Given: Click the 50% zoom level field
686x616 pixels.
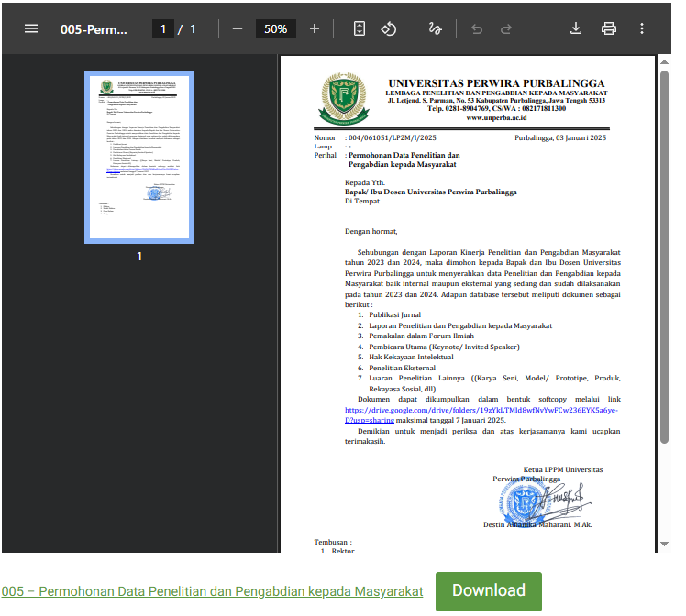Looking at the screenshot, I should point(275,29).
